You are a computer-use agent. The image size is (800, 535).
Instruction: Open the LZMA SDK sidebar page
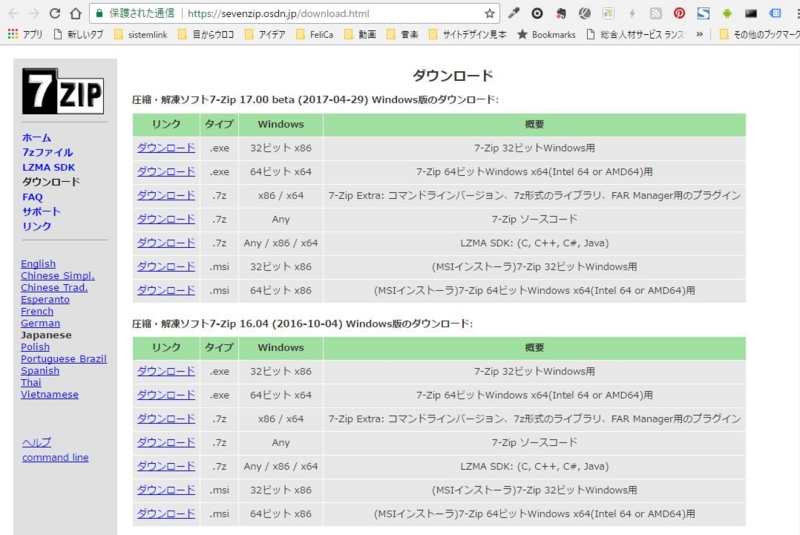pyautogui.click(x=48, y=167)
